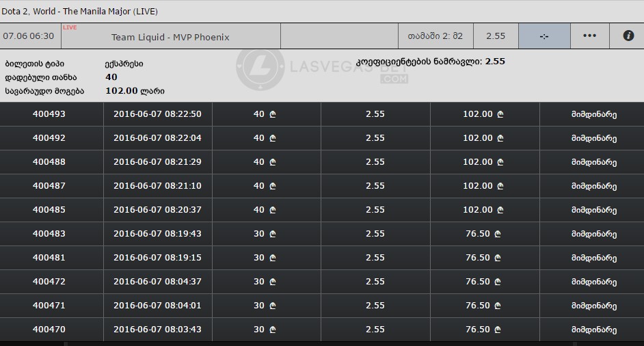This screenshot has width=644, height=346.
Task: Select ticket number 400471
Action: (49, 306)
